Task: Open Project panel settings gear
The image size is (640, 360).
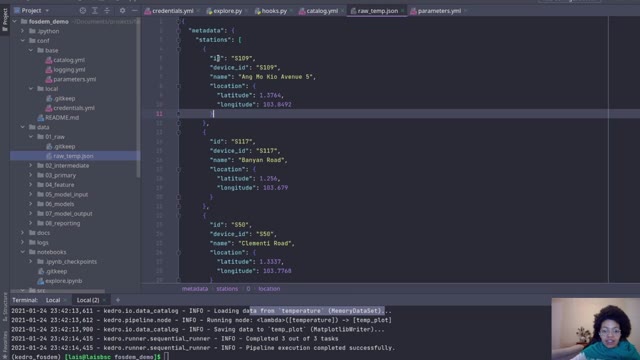Action: 122,11
